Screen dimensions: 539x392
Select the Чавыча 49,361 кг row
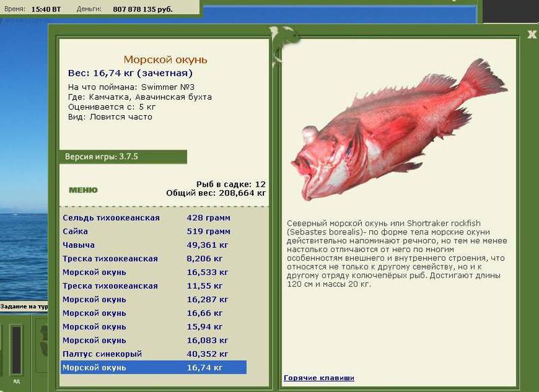click(154, 245)
